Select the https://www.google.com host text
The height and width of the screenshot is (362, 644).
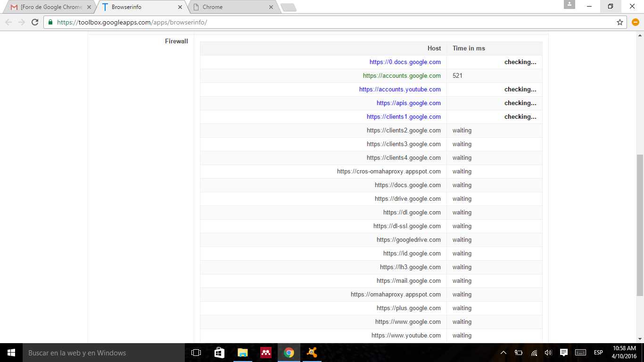click(x=408, y=322)
